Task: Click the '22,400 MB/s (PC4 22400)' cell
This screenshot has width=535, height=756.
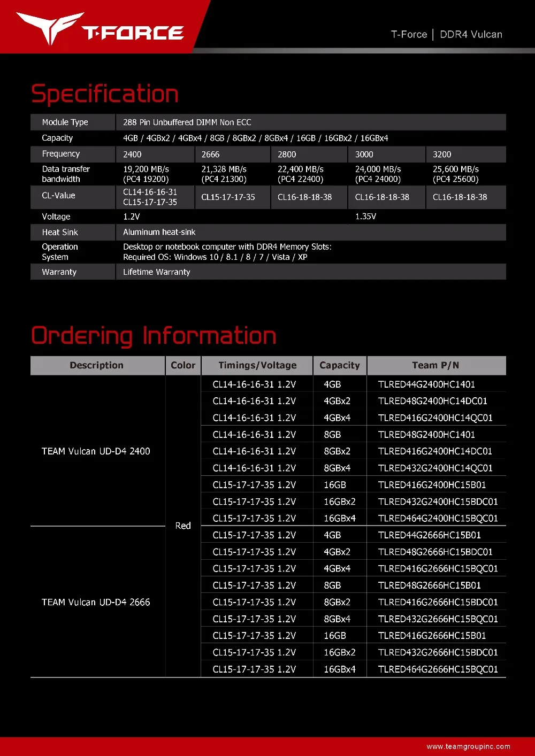Action: click(x=301, y=174)
